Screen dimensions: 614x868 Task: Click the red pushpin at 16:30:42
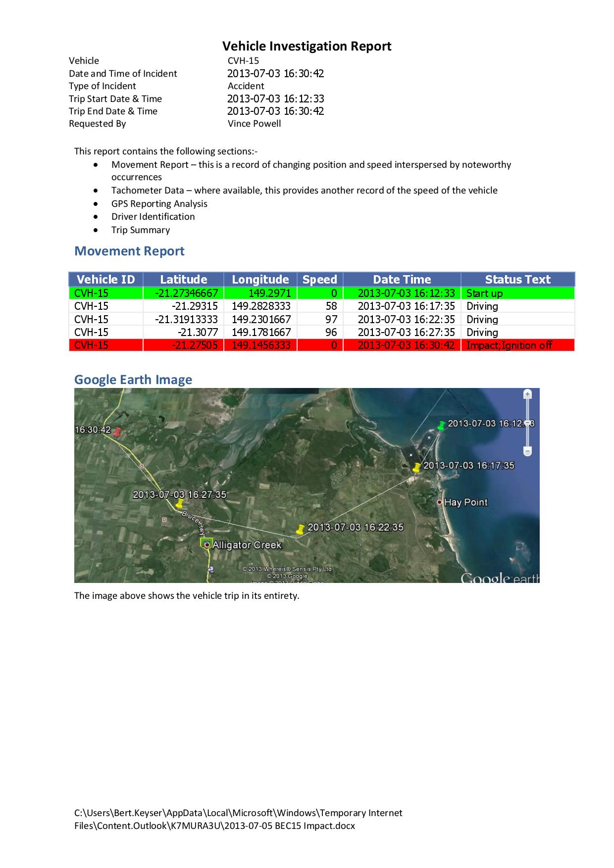[x=117, y=432]
